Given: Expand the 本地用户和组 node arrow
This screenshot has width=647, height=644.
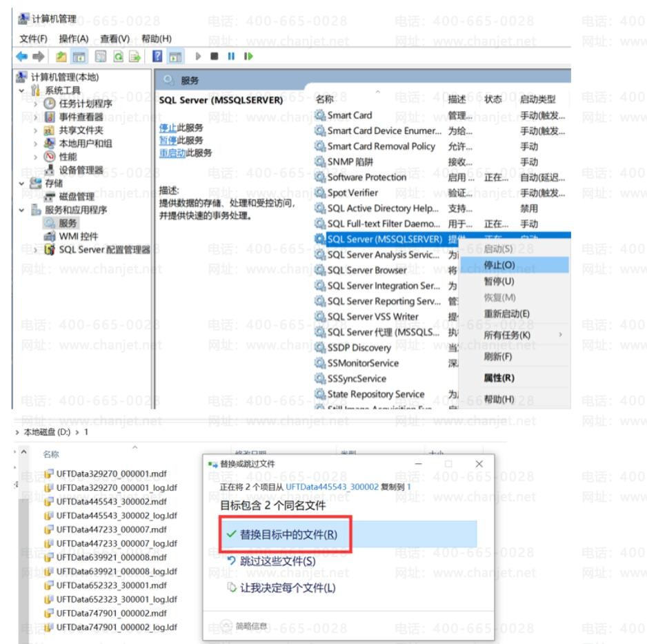Looking at the screenshot, I should [x=35, y=144].
